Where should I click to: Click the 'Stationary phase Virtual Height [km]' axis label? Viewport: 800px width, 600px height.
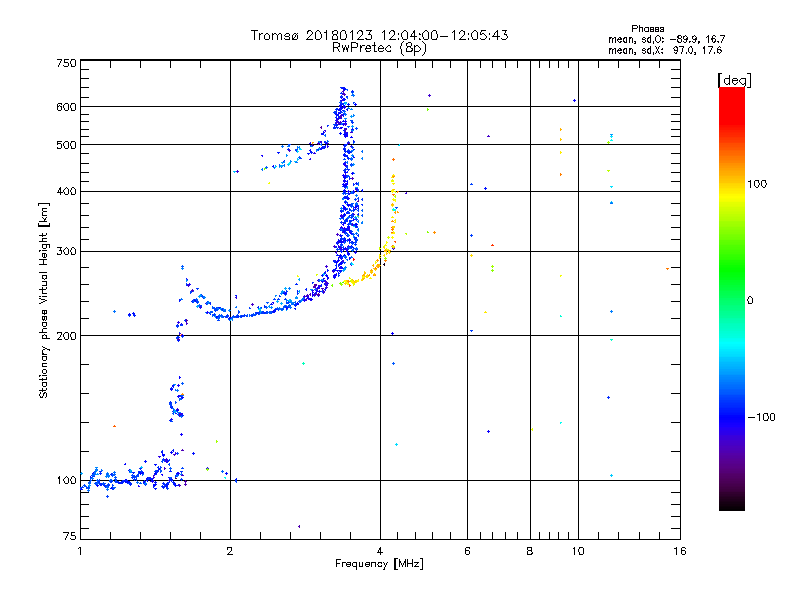(43, 300)
